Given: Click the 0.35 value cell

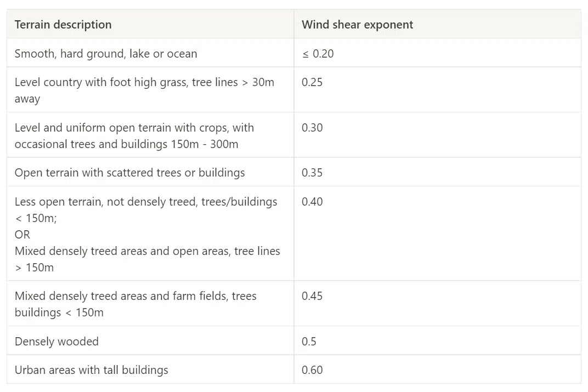Looking at the screenshot, I should point(312,172).
